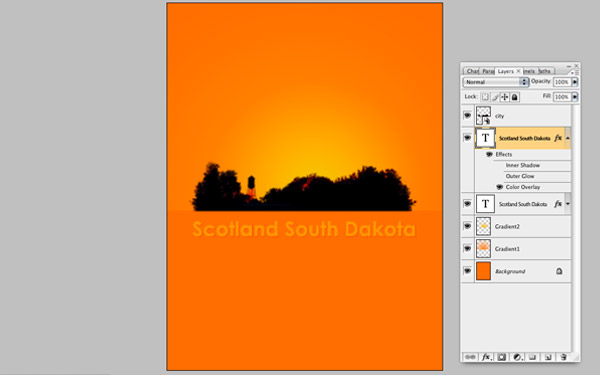Switch to the Channels tab
Screen dimensions: 600x375
point(529,71)
